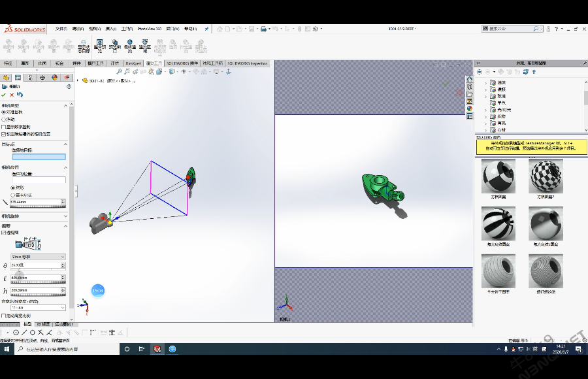Open File Explorer folder task pane tab

click(470, 94)
